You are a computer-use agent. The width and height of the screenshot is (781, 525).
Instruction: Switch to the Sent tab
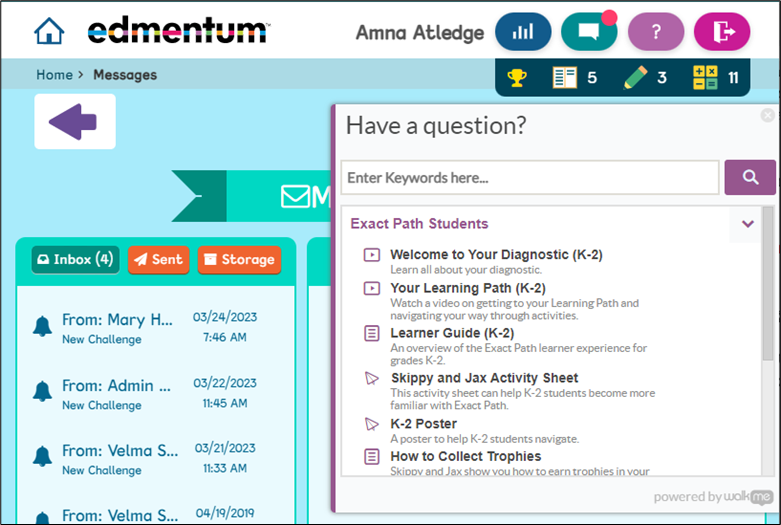(158, 259)
